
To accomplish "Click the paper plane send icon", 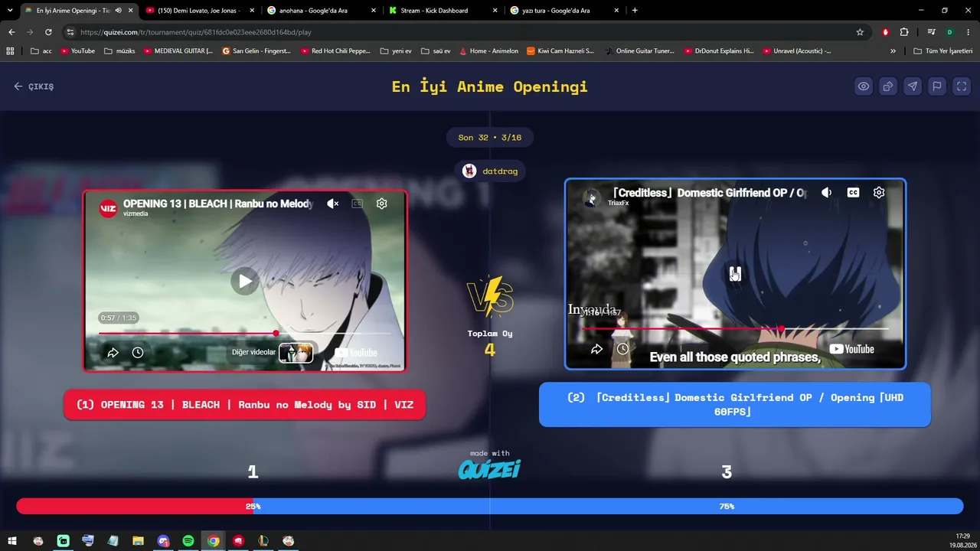I will pos(913,86).
